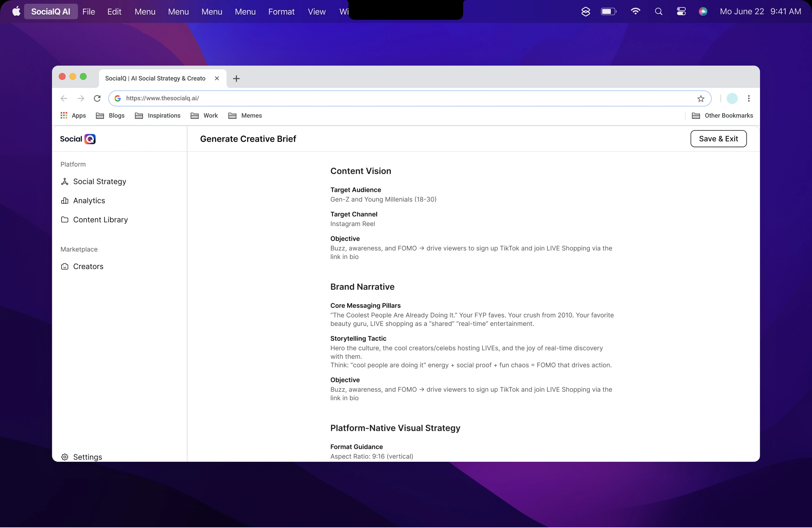The width and height of the screenshot is (812, 528).
Task: Click the Content Vision heading
Action: (361, 171)
